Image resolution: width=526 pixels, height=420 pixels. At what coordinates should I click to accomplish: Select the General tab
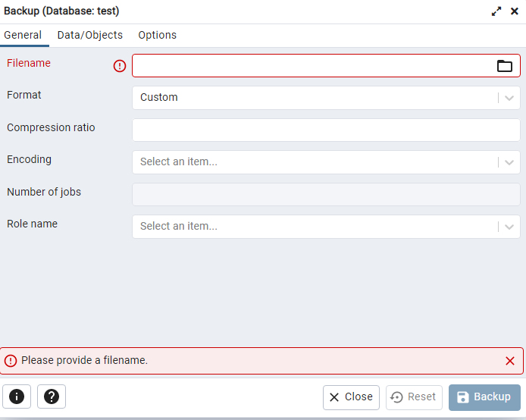(23, 35)
